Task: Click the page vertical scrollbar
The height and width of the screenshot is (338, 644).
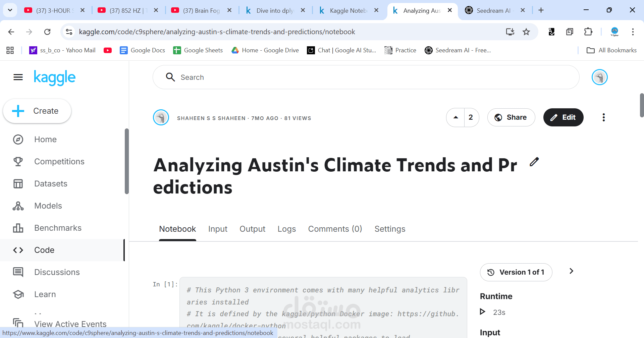Action: tap(641, 105)
